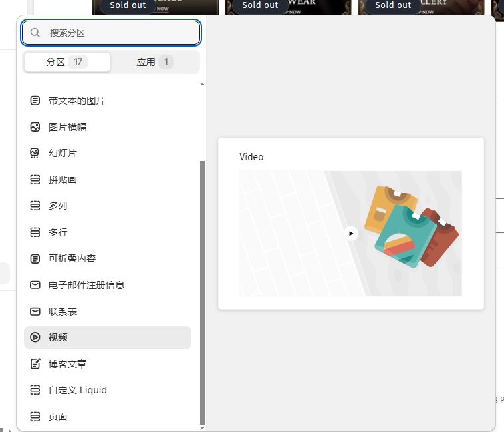This screenshot has width=504, height=432.
Task: Select the 图片横幅 section
Action: 108,127
